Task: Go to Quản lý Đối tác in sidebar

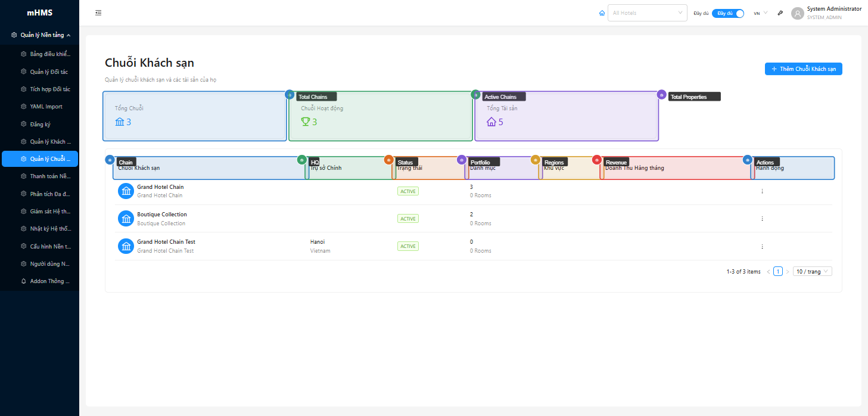Action: tap(49, 72)
